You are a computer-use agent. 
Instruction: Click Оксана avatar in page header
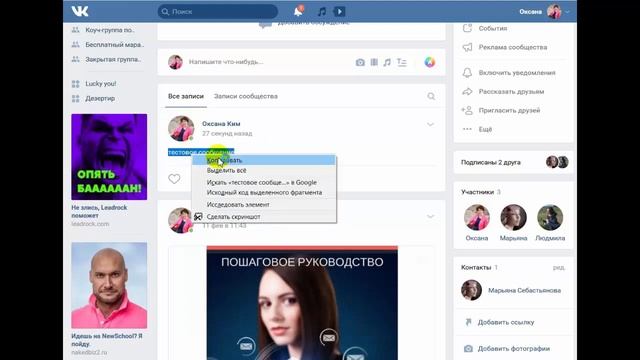coord(554,11)
